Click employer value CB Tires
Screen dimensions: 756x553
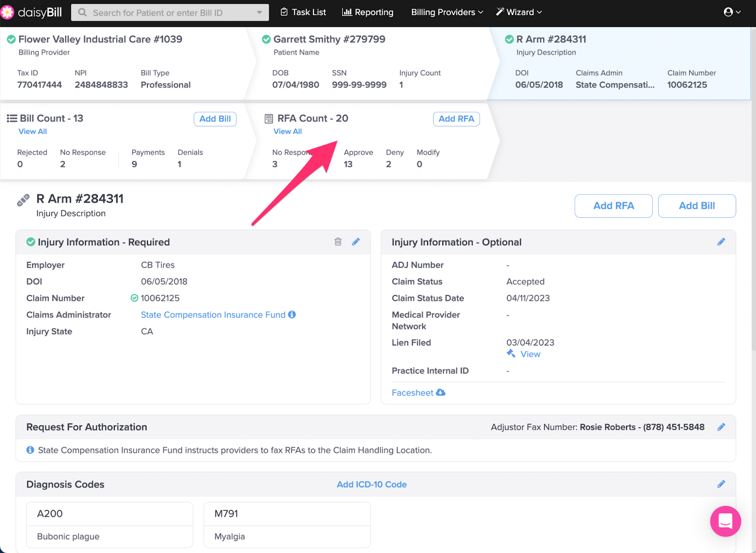[x=158, y=265]
